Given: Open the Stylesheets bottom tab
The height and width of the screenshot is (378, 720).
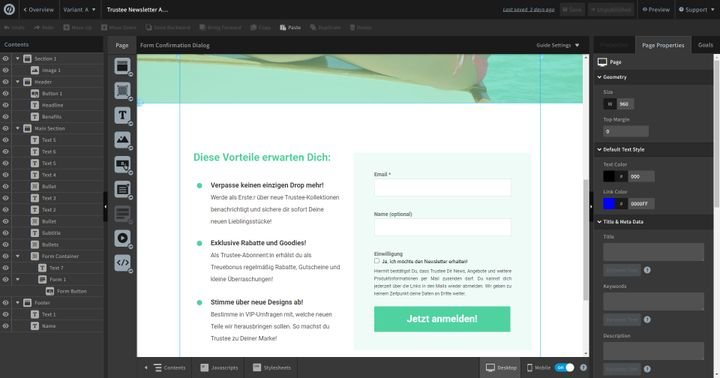Looking at the screenshot, I should coord(271,367).
